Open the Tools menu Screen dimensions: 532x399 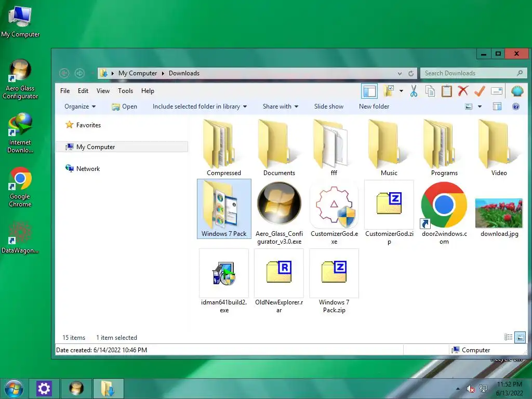pos(125,91)
